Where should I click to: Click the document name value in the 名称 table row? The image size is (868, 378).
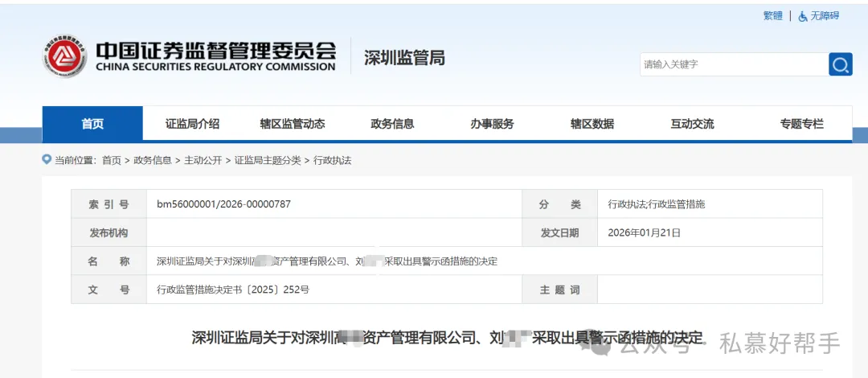327,261
